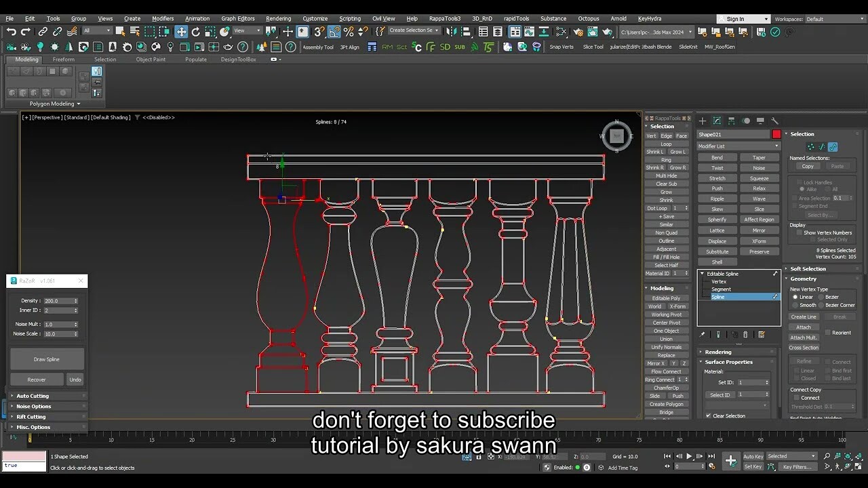Select the Vertex sub-object icon in Selection rollout
The height and width of the screenshot is (488, 868).
coord(810,146)
